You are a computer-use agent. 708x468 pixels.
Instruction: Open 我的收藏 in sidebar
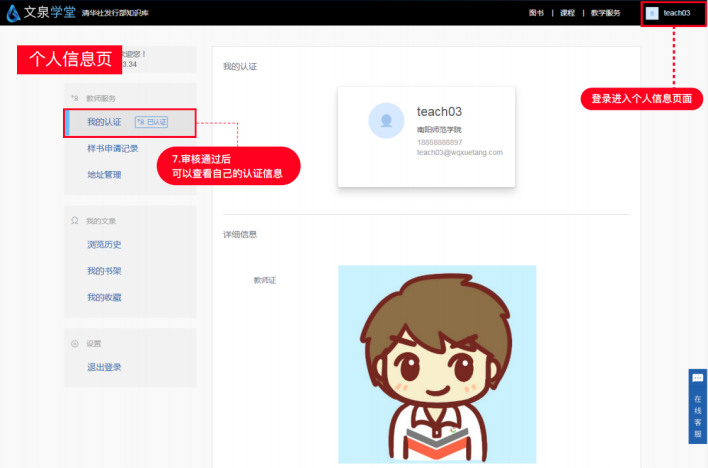tap(103, 297)
